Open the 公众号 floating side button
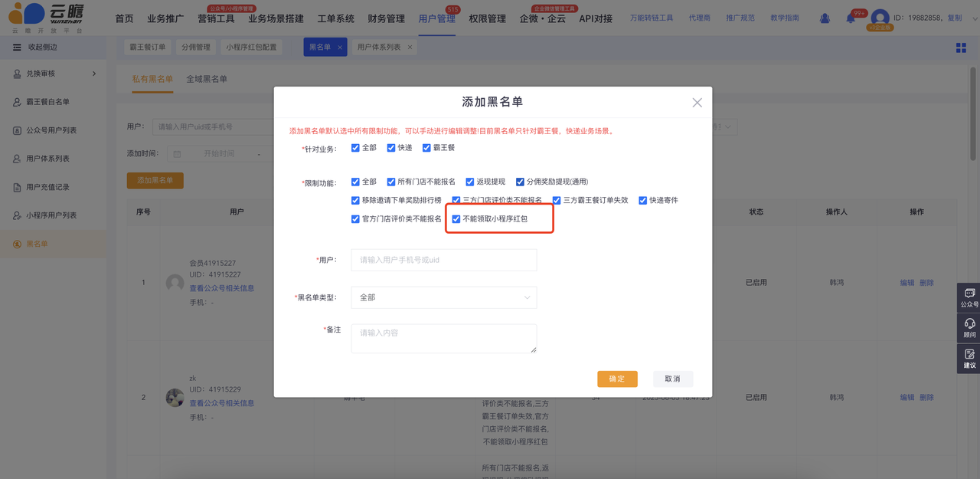The height and width of the screenshot is (479, 980). [x=969, y=298]
